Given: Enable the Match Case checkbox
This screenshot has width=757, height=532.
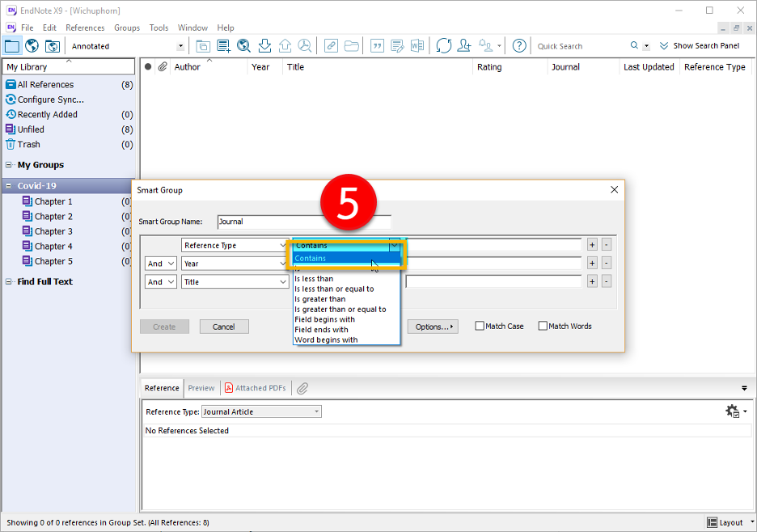Looking at the screenshot, I should tap(480, 326).
